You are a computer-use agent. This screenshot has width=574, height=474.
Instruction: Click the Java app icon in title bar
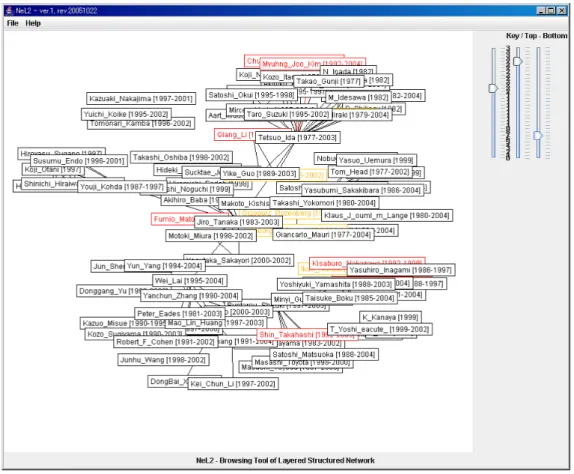pyautogui.click(x=9, y=11)
